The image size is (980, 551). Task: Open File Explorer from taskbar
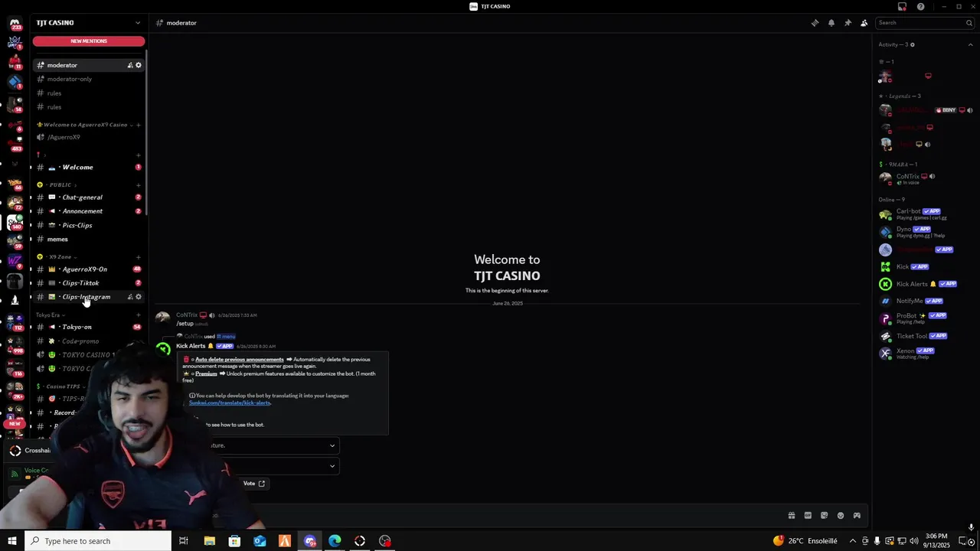click(209, 541)
